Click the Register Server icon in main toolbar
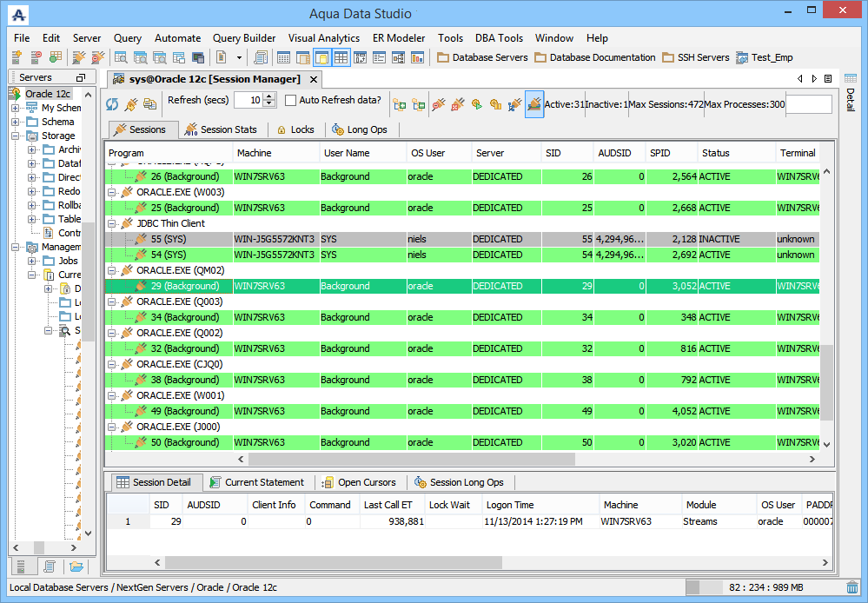 17,58
